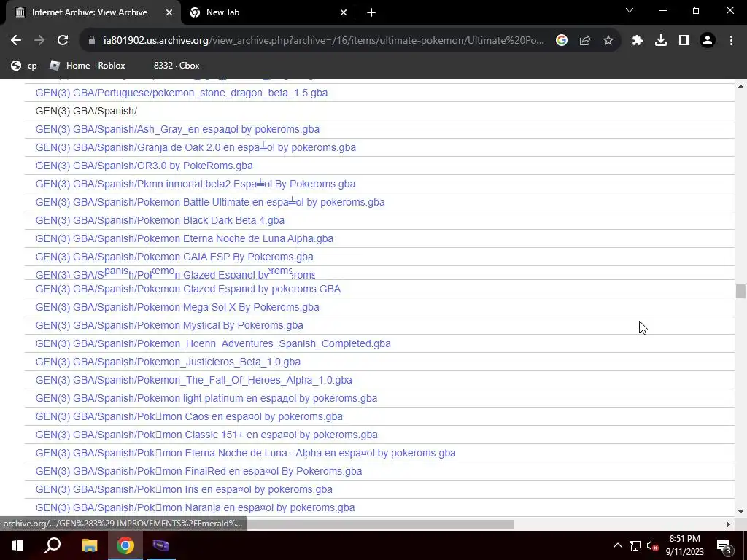This screenshot has width=747, height=560.
Task: Open Pokemon Mega Sol X link
Action: [x=177, y=307]
